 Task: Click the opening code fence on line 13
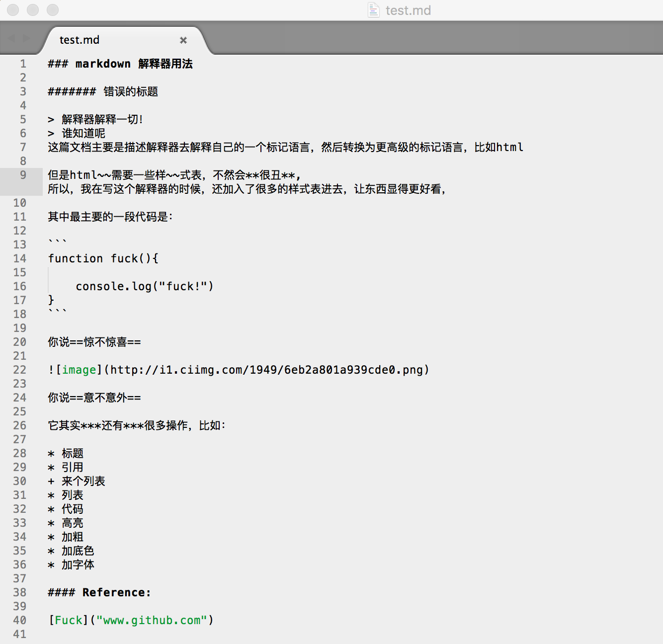coord(58,242)
